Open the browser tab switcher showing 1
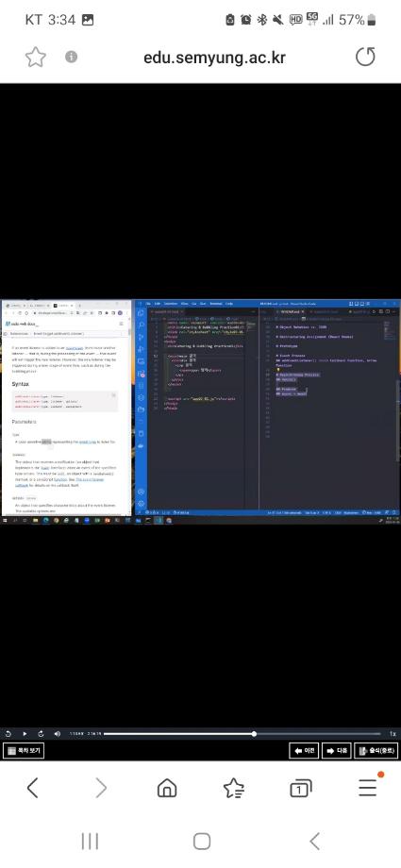The width and height of the screenshot is (401, 868). click(x=301, y=789)
